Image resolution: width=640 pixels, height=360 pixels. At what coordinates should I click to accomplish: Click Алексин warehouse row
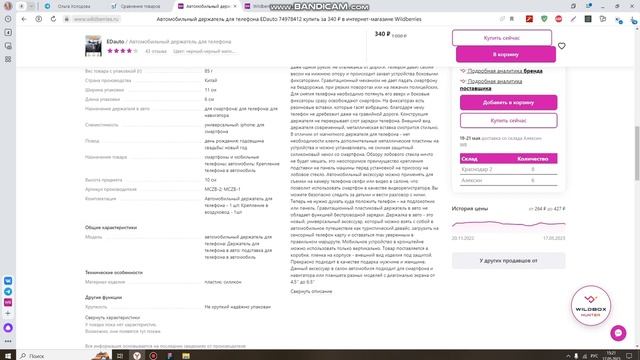508,180
